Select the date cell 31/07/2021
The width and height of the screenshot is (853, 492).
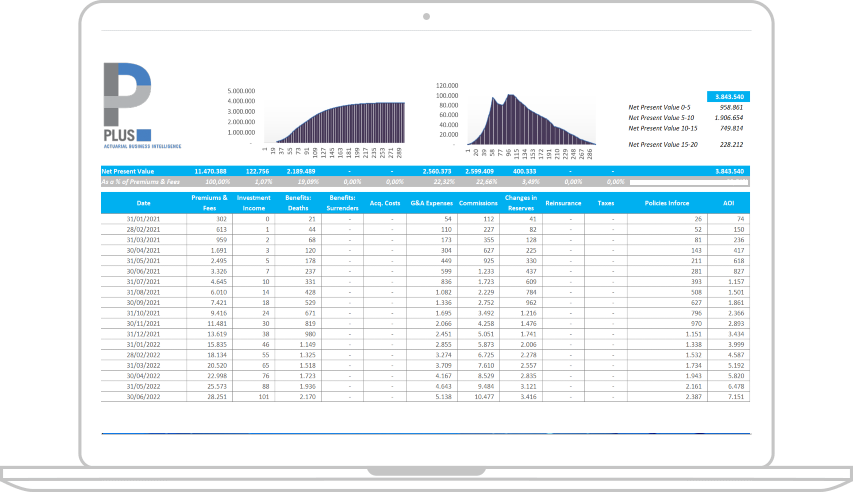coord(144,282)
